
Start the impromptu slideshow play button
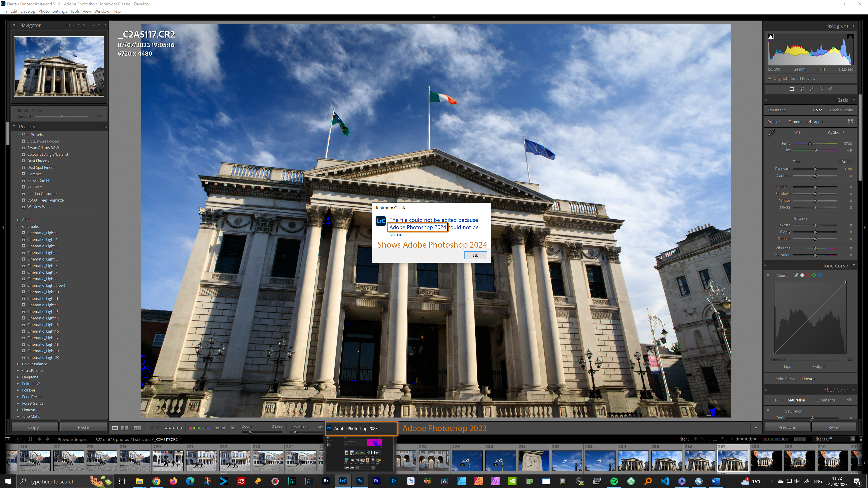click(x=233, y=428)
